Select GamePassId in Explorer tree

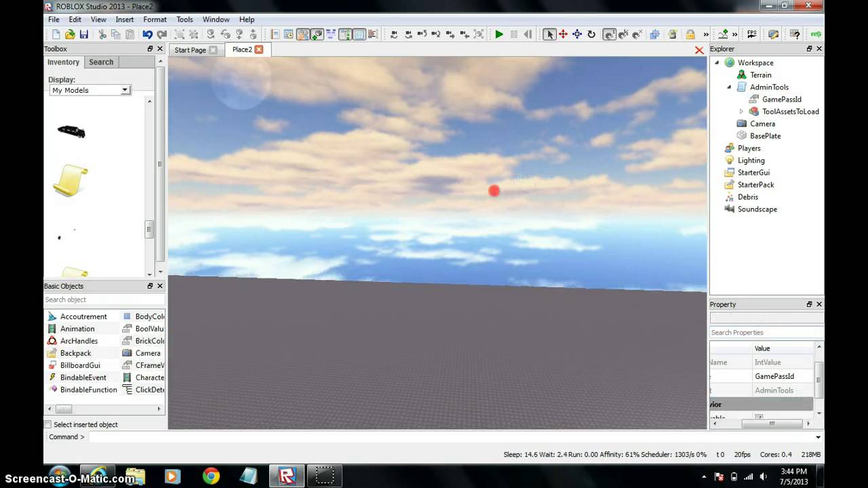click(x=781, y=99)
